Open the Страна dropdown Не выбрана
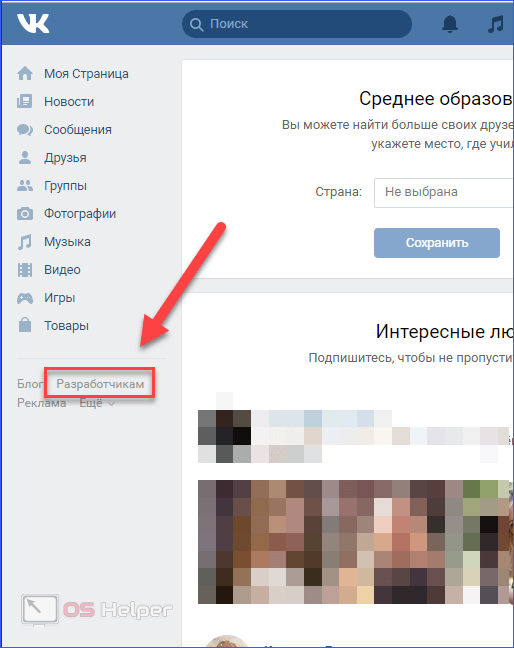The height and width of the screenshot is (648, 514). pos(444,193)
